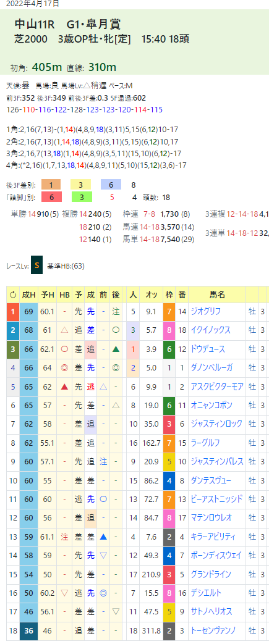The width and height of the screenshot is (269, 644).
Task: Click the 成H value 69 for ジオグリフ
Action: pyautogui.click(x=28, y=312)
